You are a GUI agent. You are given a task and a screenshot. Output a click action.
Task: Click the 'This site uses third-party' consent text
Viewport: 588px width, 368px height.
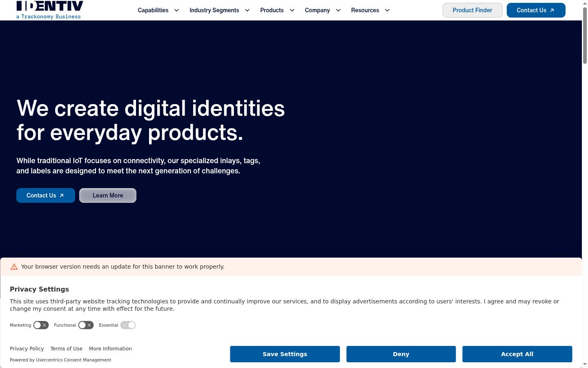click(285, 305)
